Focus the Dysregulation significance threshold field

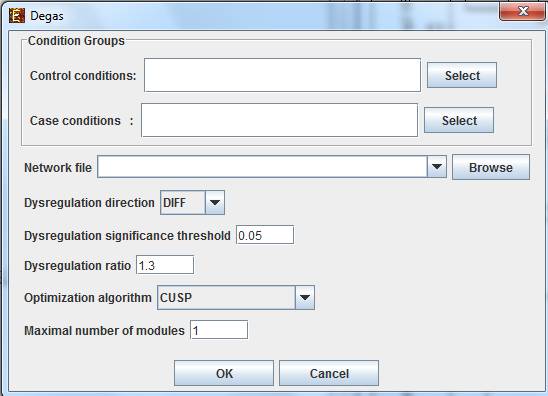pos(265,235)
